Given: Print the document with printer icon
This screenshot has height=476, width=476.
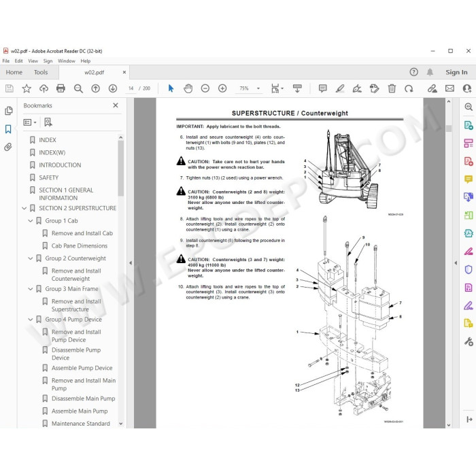Looking at the screenshot, I should pos(61,88).
